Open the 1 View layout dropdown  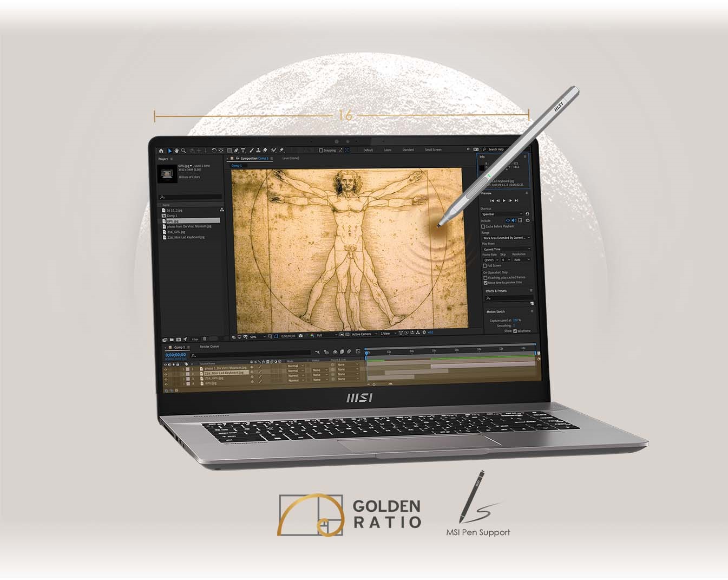(x=388, y=334)
